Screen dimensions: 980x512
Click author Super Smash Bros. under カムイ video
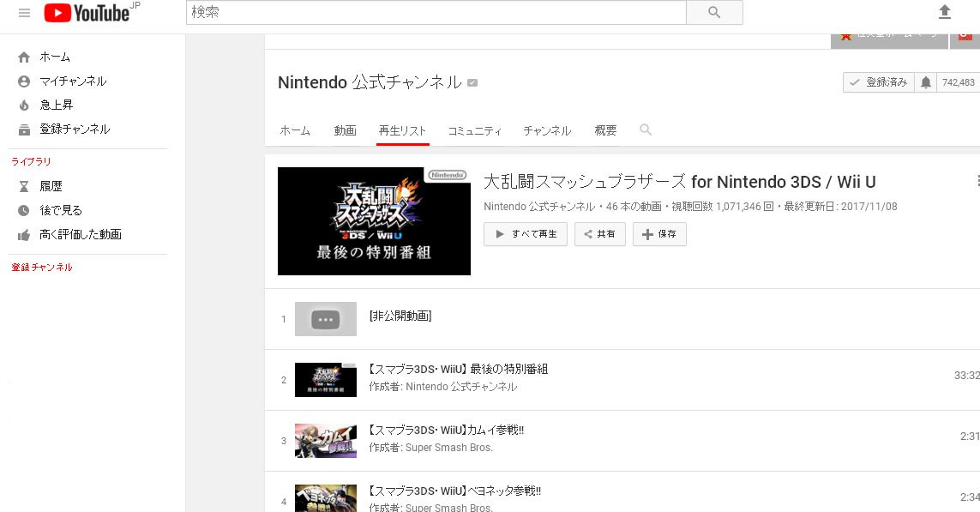pyautogui.click(x=448, y=448)
